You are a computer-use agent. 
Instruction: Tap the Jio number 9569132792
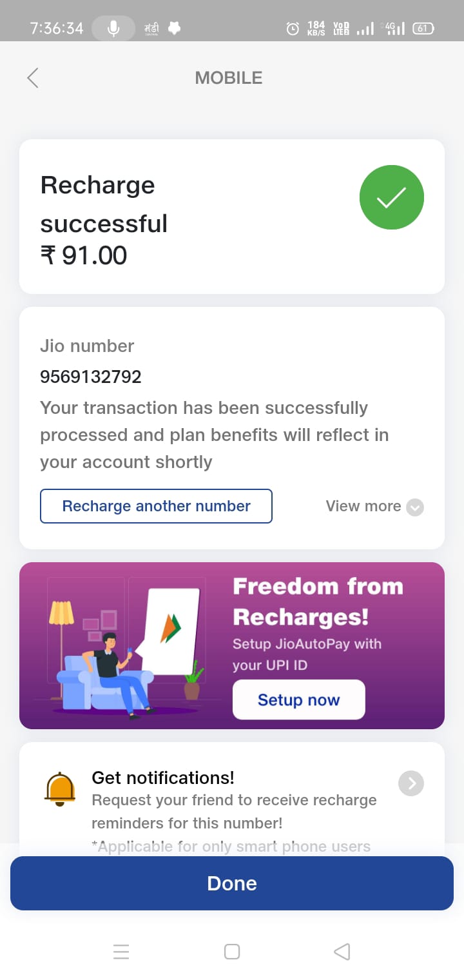(91, 377)
